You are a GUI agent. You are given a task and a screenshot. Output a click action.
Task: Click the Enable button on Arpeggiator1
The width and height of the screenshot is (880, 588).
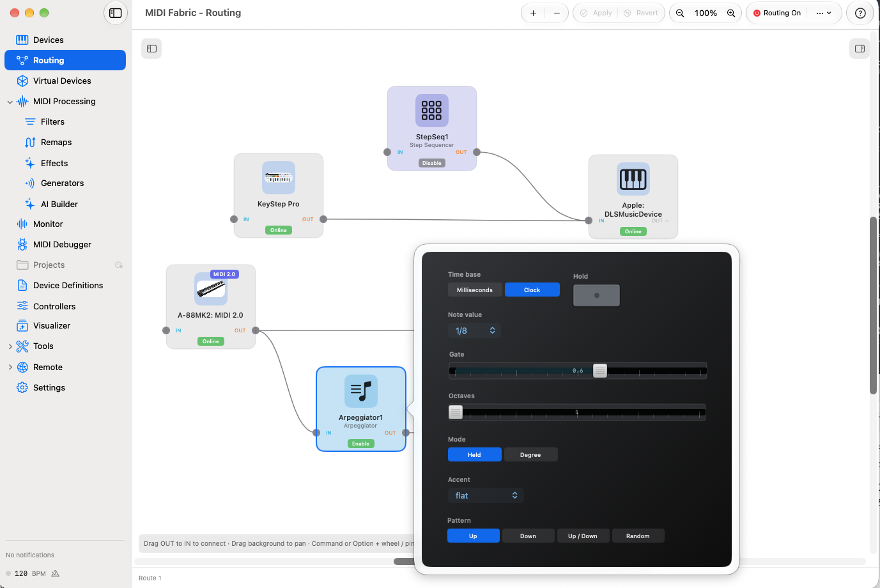pos(361,444)
